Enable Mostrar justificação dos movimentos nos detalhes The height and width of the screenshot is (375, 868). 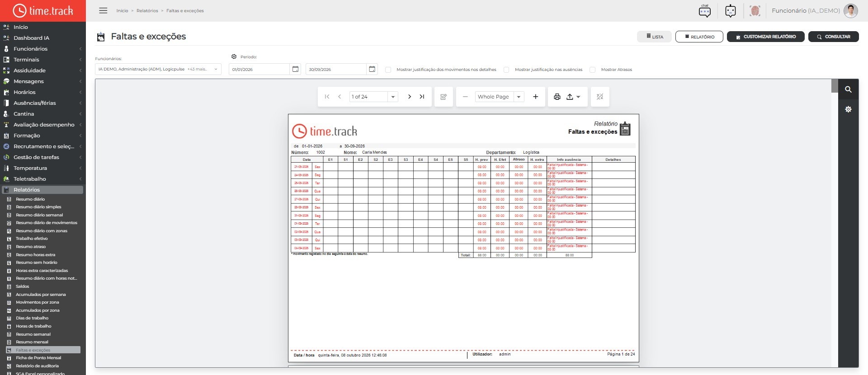[x=388, y=70]
